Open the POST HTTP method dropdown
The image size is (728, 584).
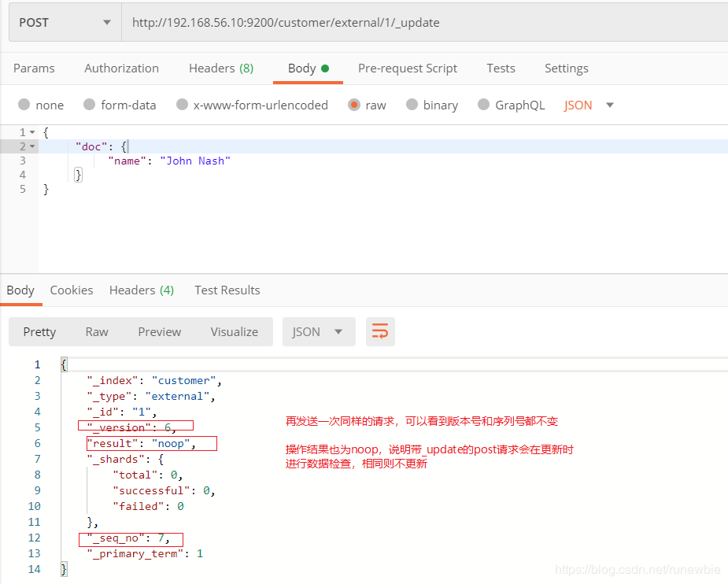point(65,22)
